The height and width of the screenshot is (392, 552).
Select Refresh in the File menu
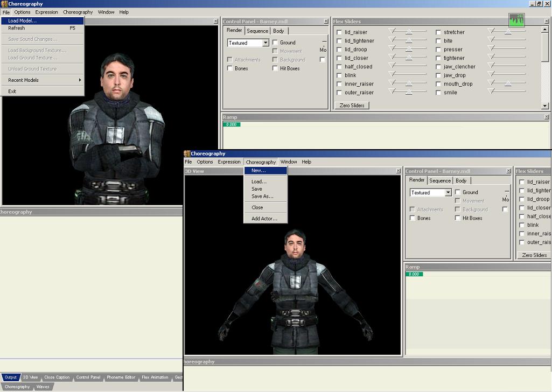(x=42, y=28)
